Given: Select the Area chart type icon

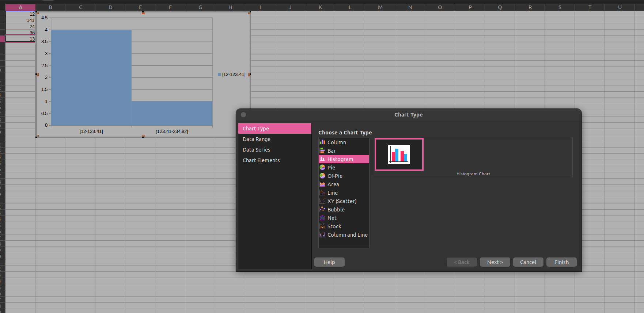Looking at the screenshot, I should (322, 184).
